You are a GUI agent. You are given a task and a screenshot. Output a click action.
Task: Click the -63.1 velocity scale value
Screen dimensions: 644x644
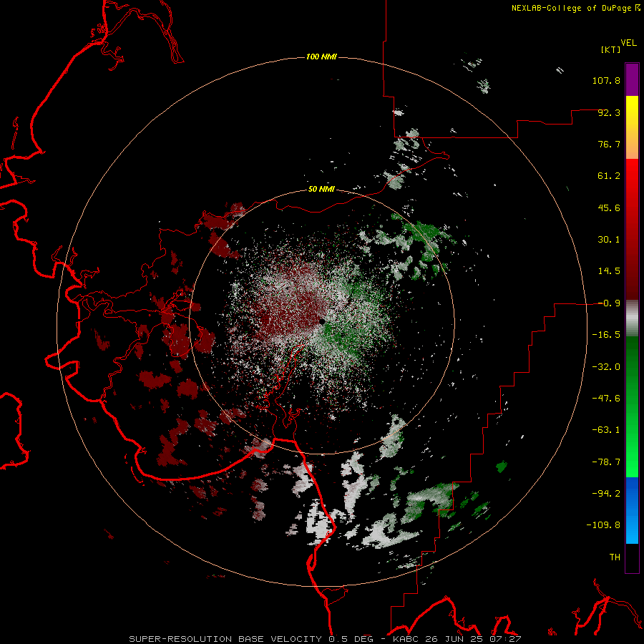click(x=606, y=430)
